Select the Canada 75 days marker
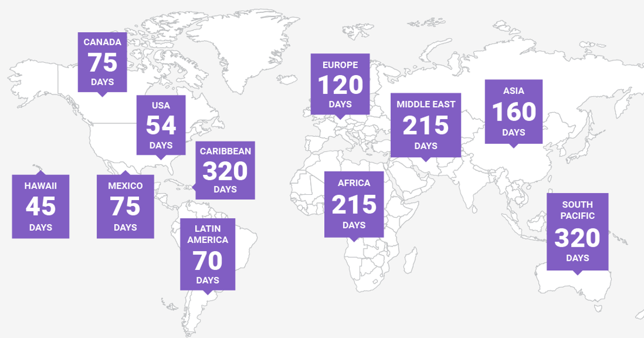The width and height of the screenshot is (644, 338). coord(102,62)
